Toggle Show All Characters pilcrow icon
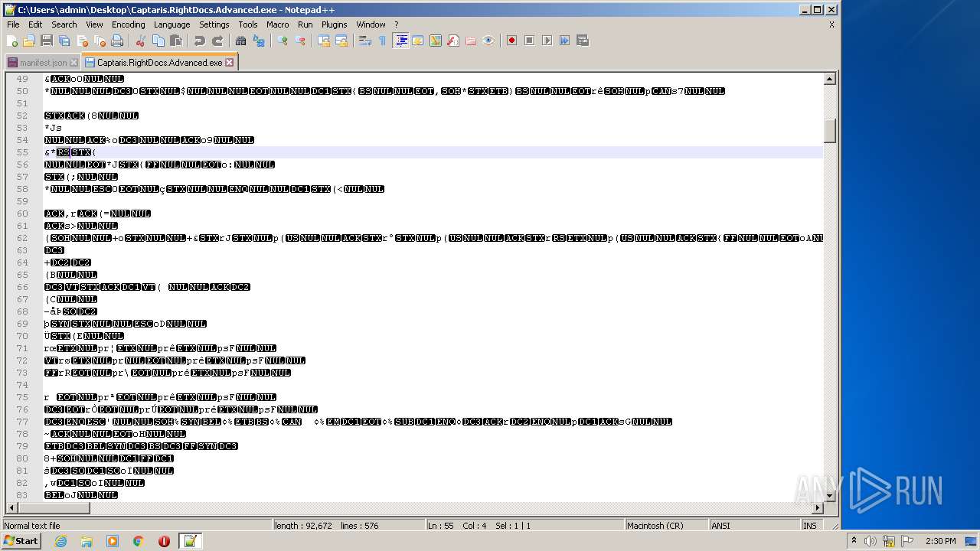 [x=383, y=41]
